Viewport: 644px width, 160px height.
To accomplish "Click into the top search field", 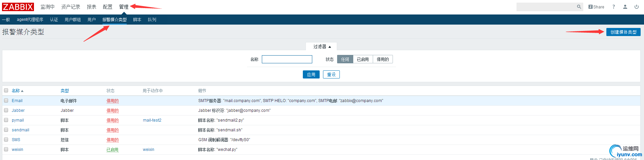I will (547, 7).
